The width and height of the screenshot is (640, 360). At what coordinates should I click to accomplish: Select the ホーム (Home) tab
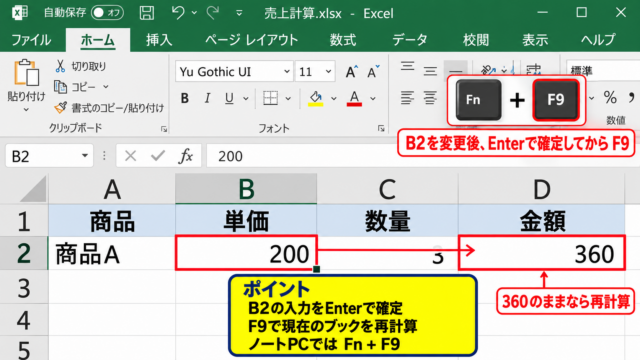click(98, 40)
